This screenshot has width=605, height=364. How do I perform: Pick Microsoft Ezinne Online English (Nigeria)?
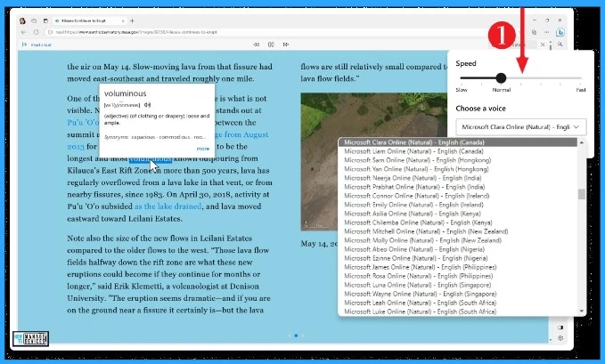coord(458,258)
